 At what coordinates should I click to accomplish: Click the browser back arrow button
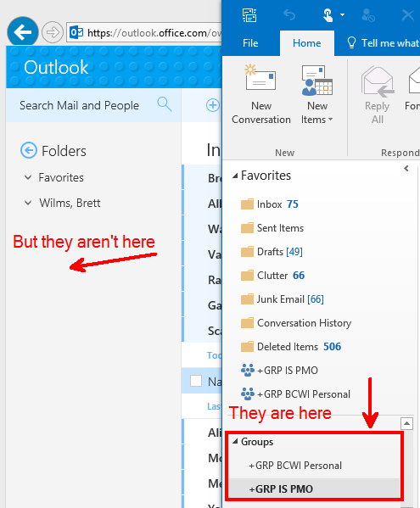point(23,31)
